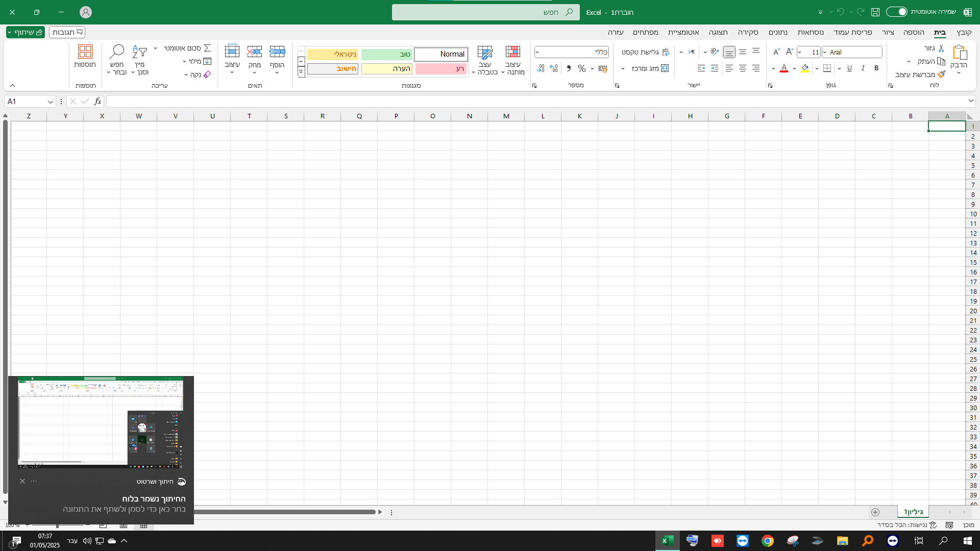Click the search box in title bar
Screen dimensions: 980x551
coord(485,12)
